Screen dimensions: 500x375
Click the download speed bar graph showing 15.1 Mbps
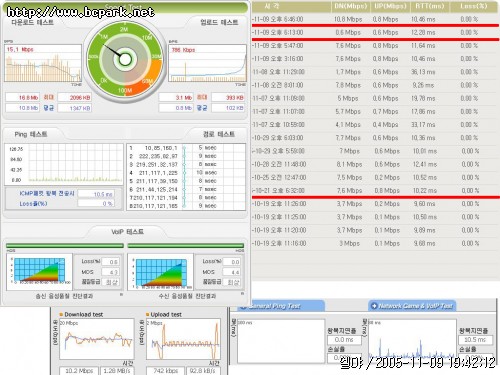(43, 63)
